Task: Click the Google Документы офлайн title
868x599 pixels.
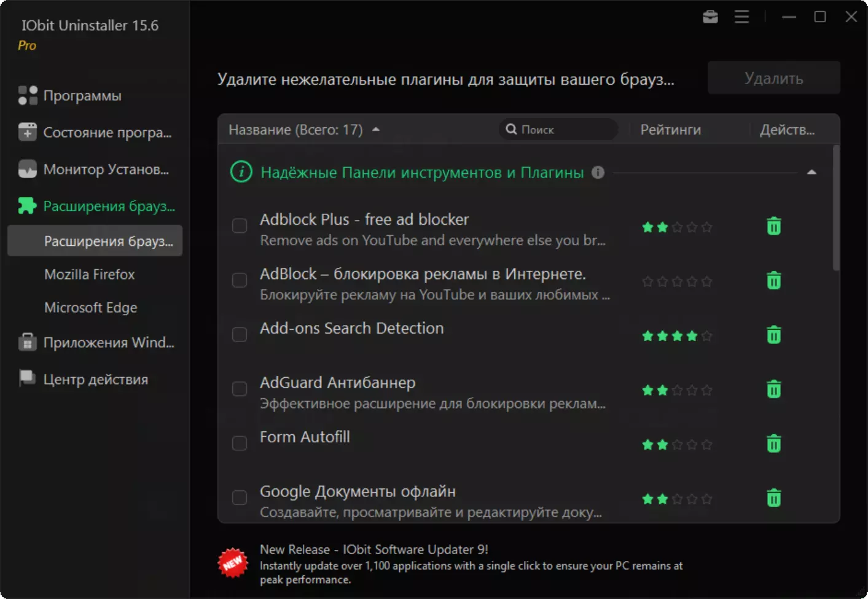Action: coord(358,491)
